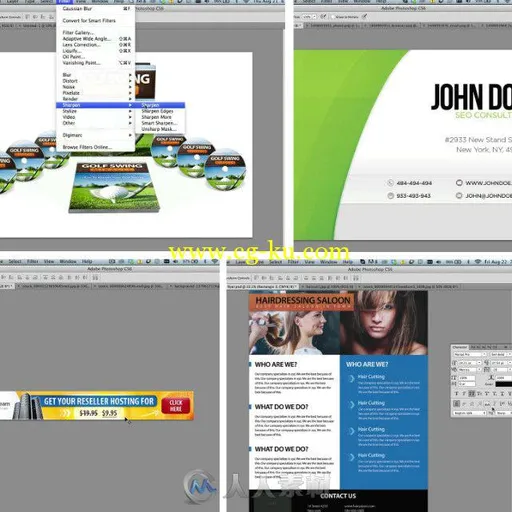Toggle All Caps in Character panel
Viewport: 512px width, 512px height.
point(472,393)
